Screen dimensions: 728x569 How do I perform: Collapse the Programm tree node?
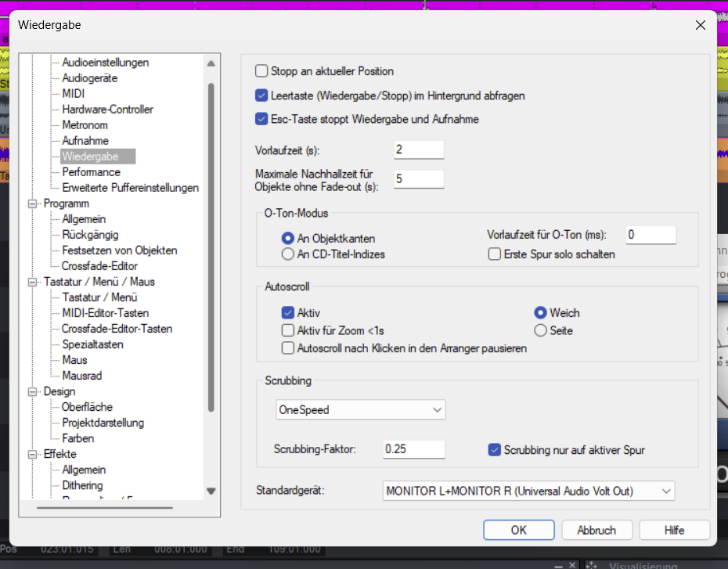[33, 203]
